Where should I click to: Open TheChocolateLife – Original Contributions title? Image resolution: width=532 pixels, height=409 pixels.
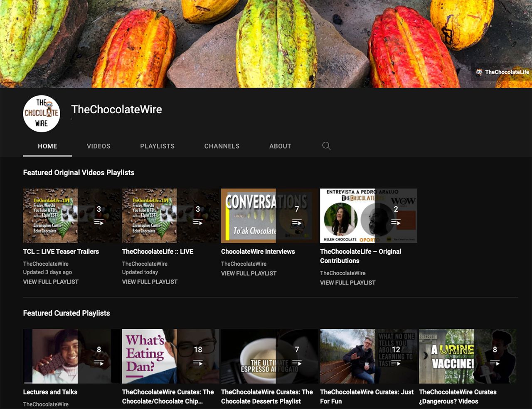(360, 256)
